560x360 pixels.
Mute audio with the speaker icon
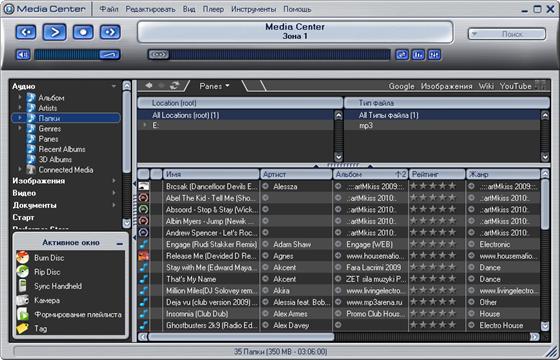tap(23, 55)
